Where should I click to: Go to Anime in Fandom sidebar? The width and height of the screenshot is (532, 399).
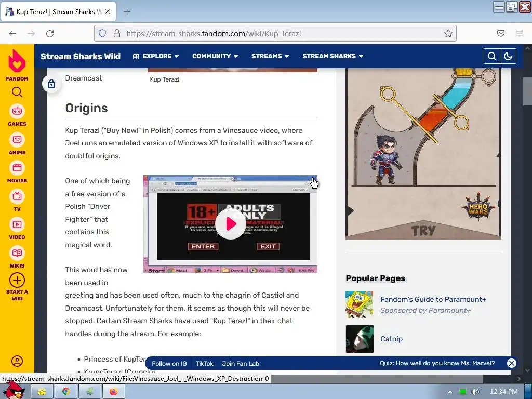tap(17, 144)
